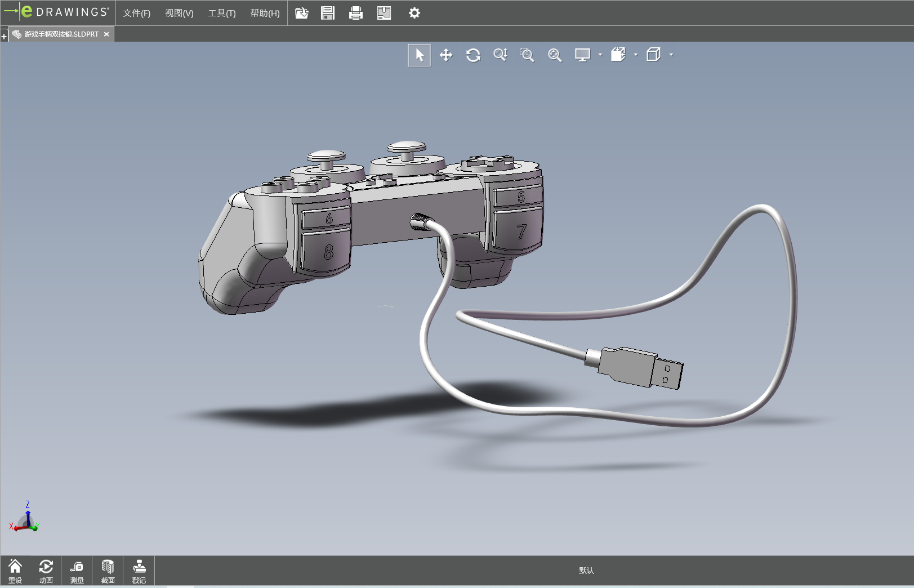Screen dimensions: 914x588
Task: Expand the dropdown arrow beside the display style icon
Action: (636, 55)
